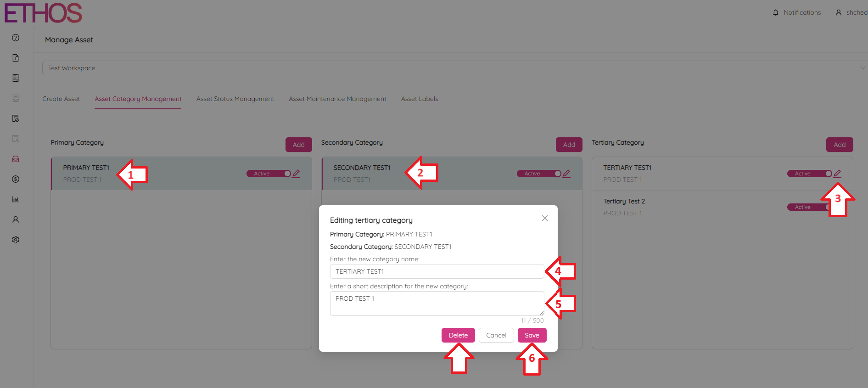
Task: Click the short description textarea
Action: tap(437, 304)
